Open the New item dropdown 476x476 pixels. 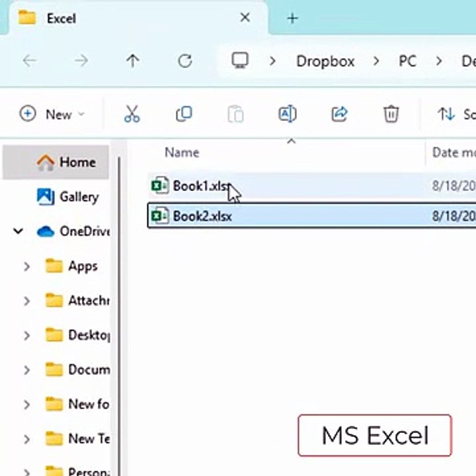click(x=52, y=114)
